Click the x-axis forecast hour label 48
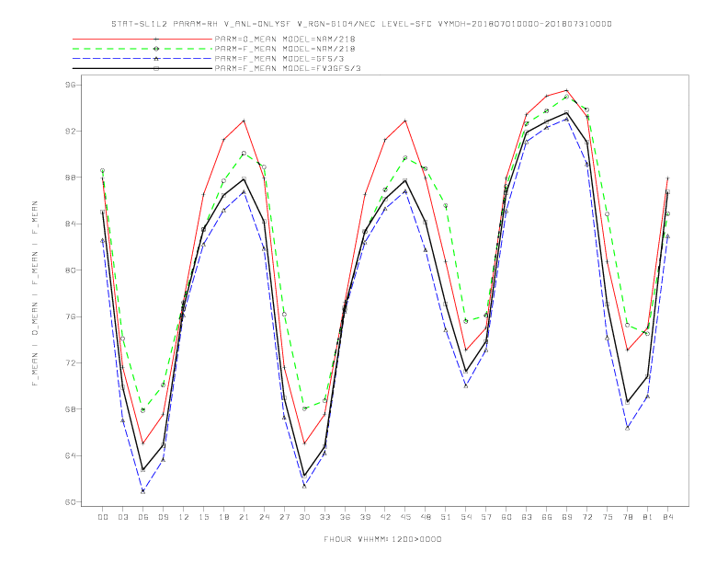Image resolution: width=728 pixels, height=563 pixels. [x=426, y=517]
